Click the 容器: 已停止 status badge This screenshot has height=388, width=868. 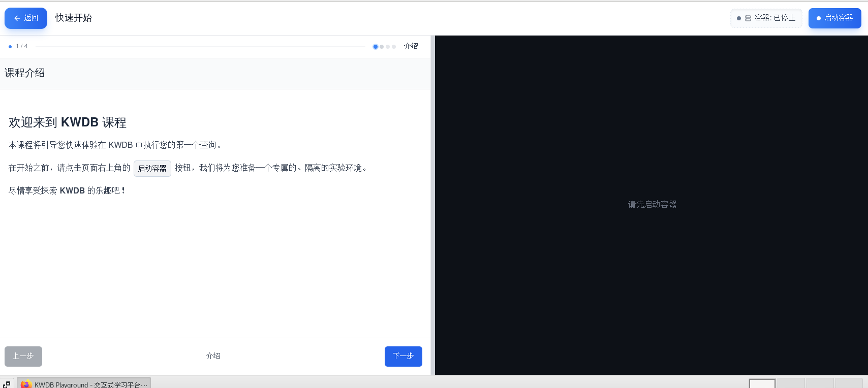(x=766, y=18)
